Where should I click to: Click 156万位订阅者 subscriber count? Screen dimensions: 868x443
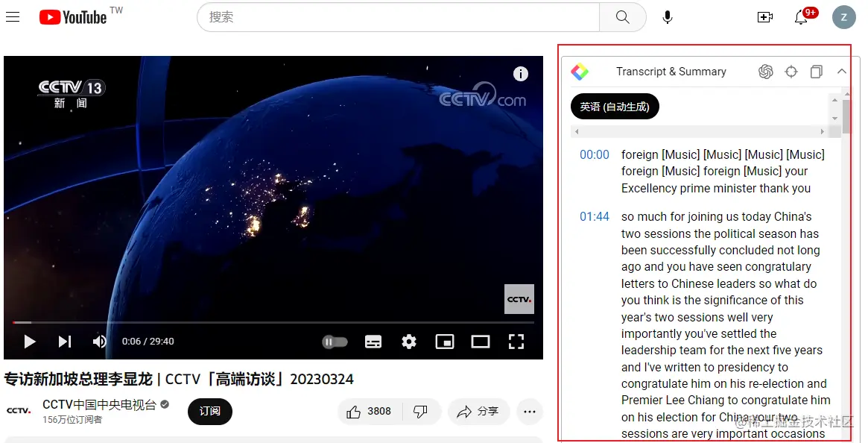[72, 420]
